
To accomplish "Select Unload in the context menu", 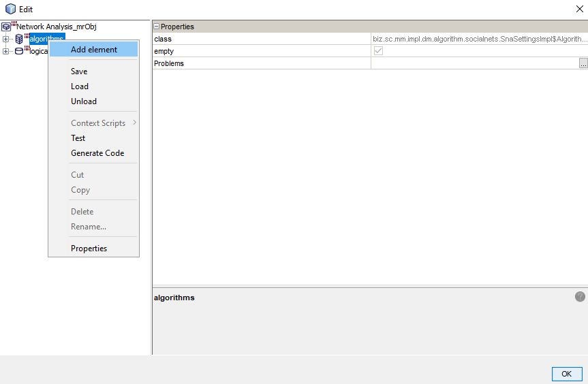I will pyautogui.click(x=84, y=101).
